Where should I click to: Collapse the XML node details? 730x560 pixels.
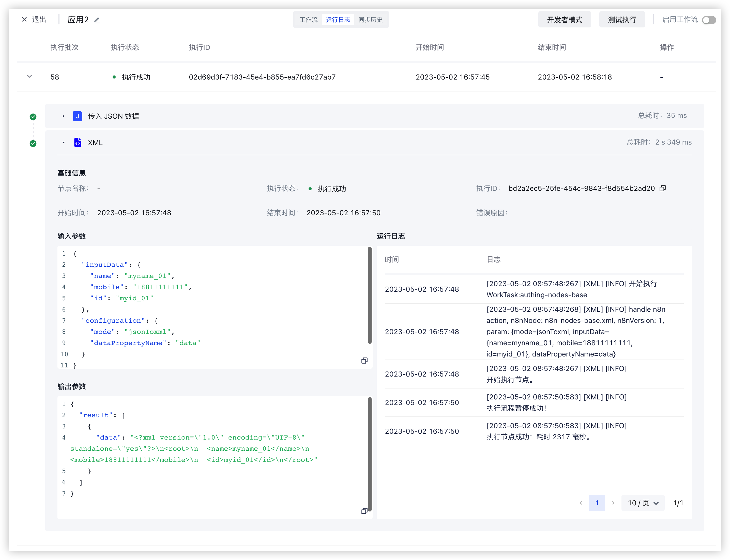pos(63,143)
